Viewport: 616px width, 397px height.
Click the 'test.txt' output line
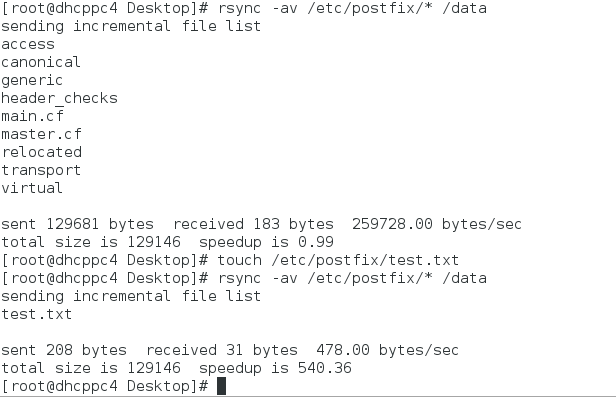coord(37,314)
